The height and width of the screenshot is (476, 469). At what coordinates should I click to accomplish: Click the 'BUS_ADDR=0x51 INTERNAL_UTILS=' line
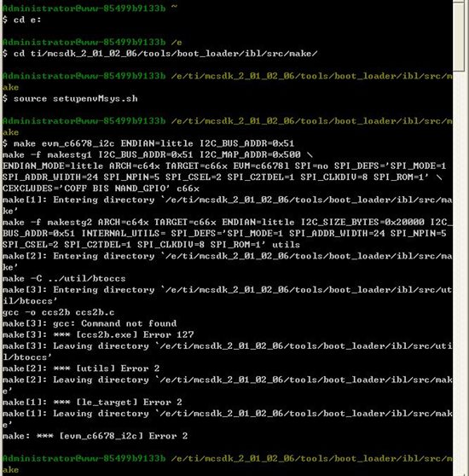224,233
